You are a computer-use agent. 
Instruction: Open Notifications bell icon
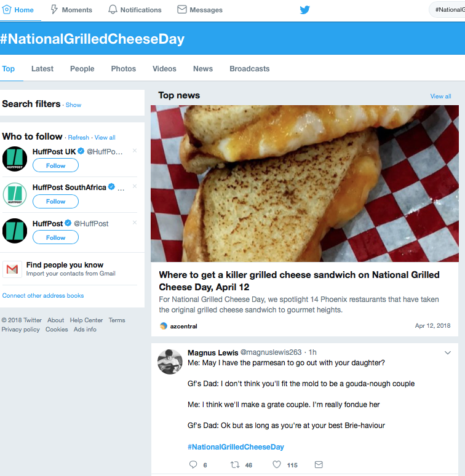click(113, 10)
